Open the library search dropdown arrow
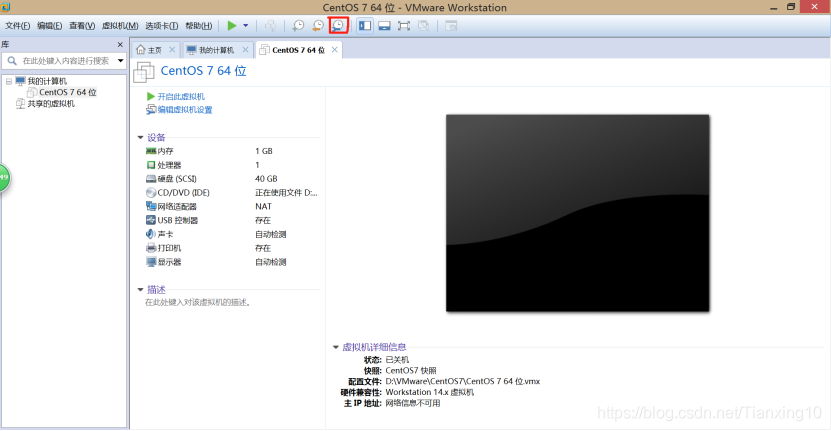 tap(121, 61)
